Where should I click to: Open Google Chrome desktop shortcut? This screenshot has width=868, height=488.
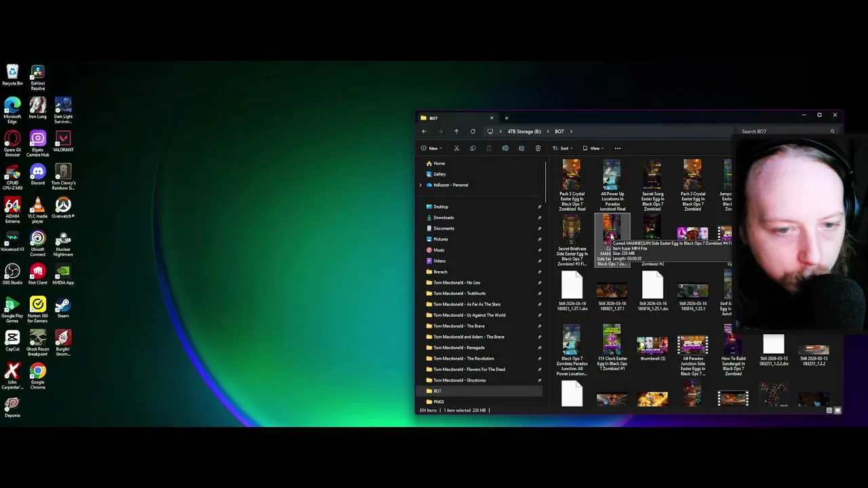coord(38,376)
